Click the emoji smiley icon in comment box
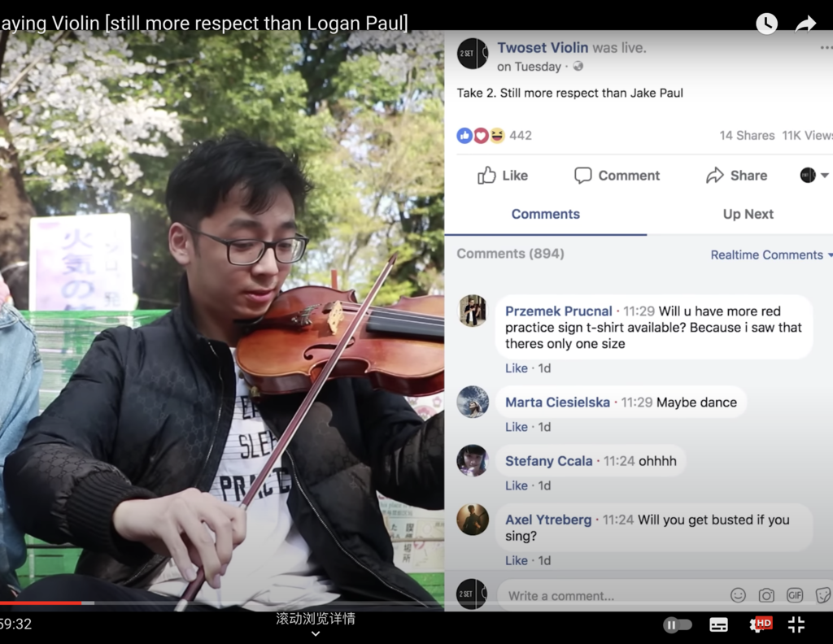 pos(738,595)
